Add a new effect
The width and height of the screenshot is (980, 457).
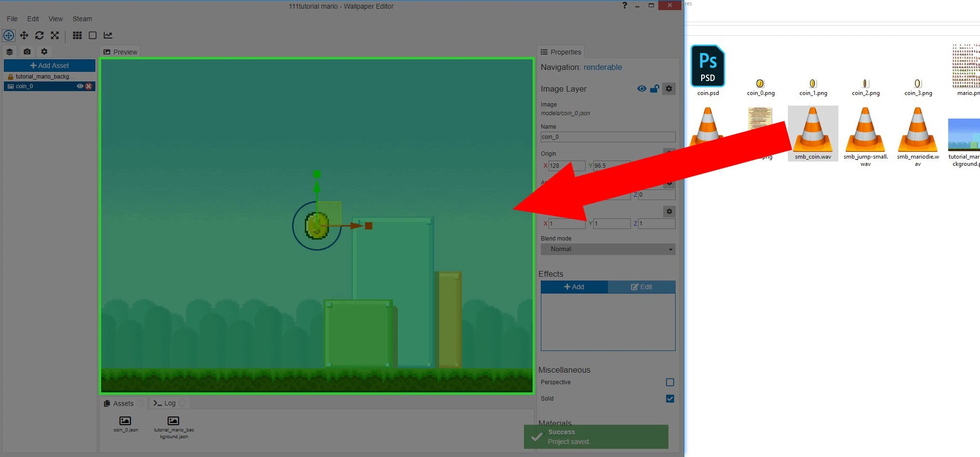(574, 287)
